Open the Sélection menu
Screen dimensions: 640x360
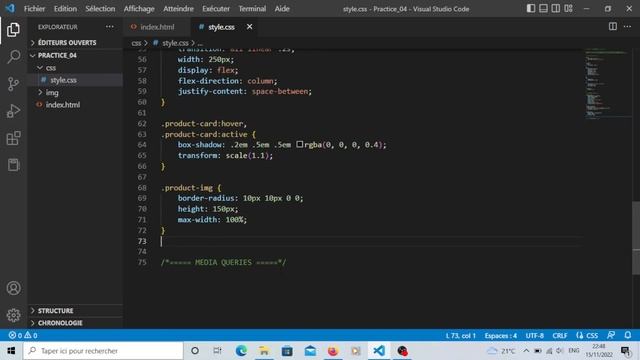tap(100, 9)
